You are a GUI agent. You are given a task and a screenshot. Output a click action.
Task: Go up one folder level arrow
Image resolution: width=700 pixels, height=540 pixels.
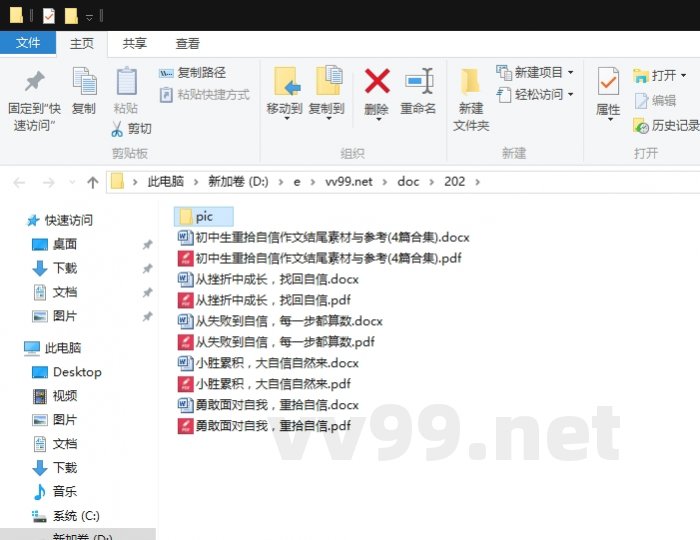(x=92, y=182)
